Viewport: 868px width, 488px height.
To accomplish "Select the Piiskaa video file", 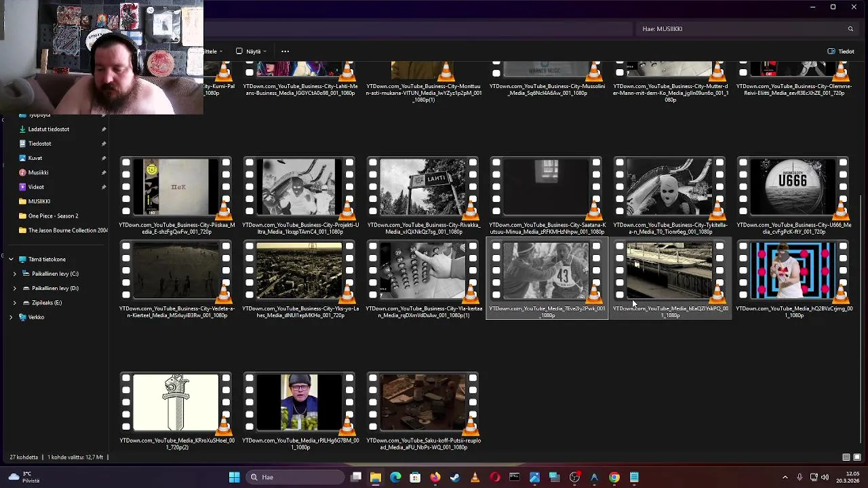I will (176, 197).
